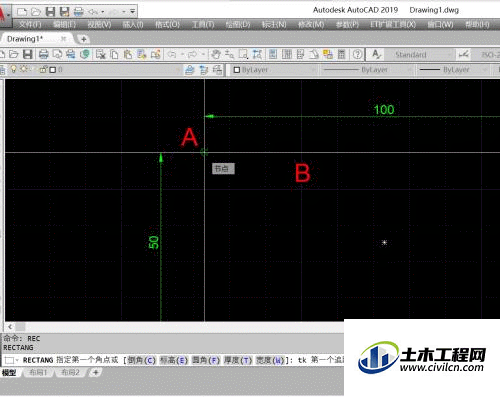This screenshot has height=397, width=500.
Task: Open the 文件(F) menu
Action: 30,24
